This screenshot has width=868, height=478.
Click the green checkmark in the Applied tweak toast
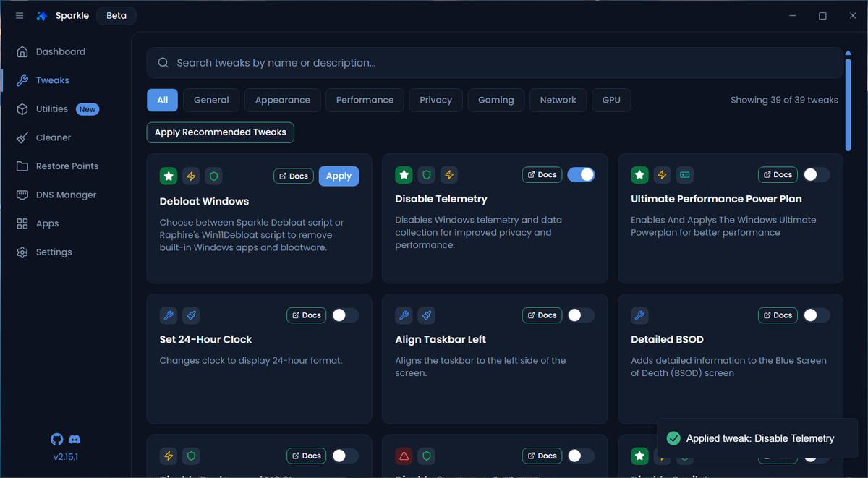tap(673, 438)
